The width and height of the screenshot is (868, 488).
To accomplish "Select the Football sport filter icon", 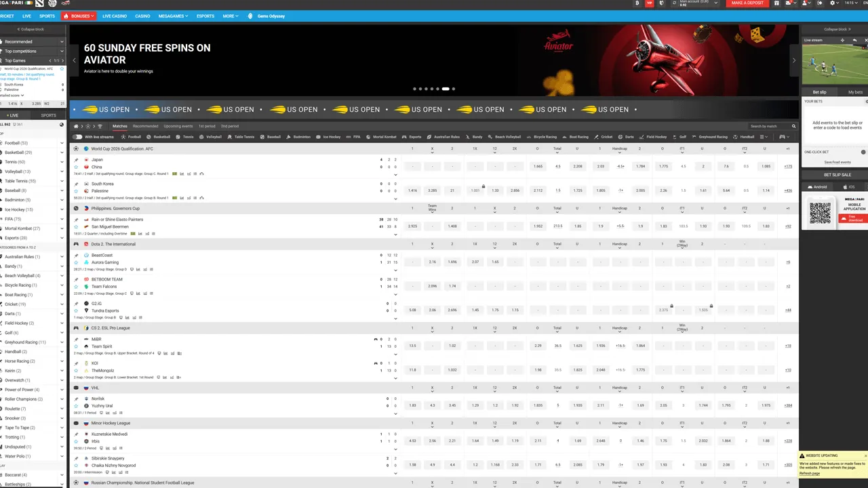I will (x=123, y=137).
